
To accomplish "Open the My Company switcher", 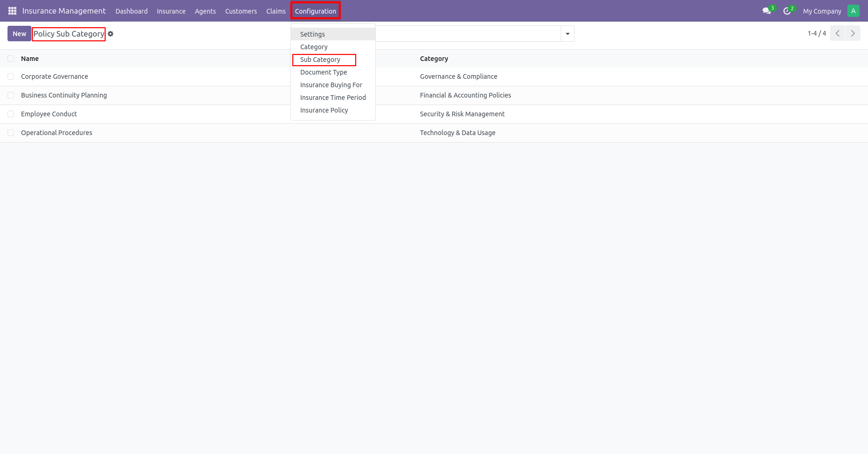I will (822, 11).
